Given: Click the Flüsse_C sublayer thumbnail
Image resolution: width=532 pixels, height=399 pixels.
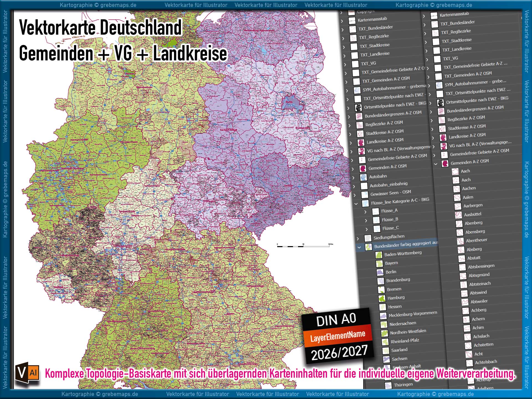Looking at the screenshot, I should click(x=377, y=229).
